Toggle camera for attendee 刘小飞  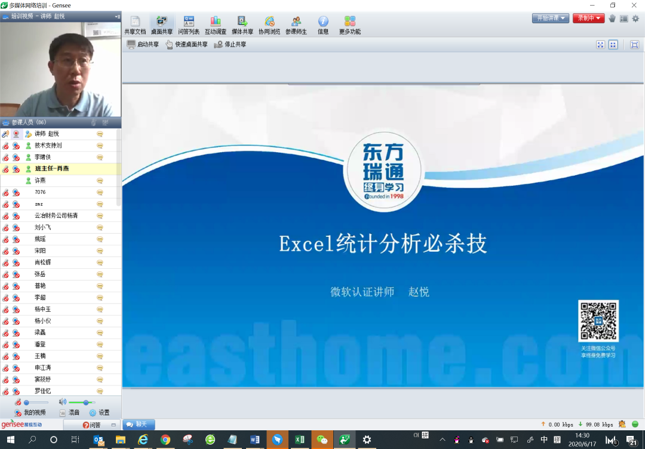click(x=16, y=227)
